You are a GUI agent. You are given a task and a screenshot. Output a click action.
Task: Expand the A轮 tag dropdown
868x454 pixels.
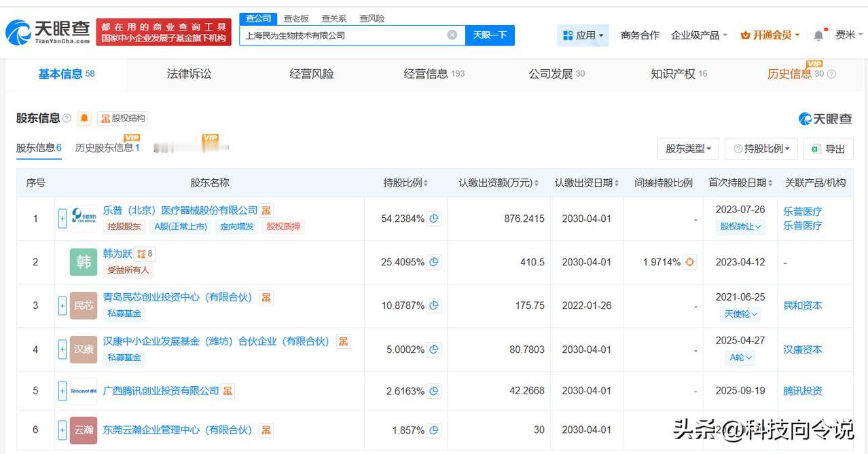[740, 358]
